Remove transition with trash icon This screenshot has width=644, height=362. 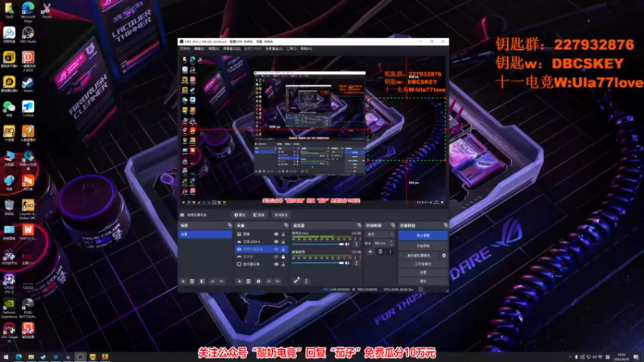click(x=380, y=252)
